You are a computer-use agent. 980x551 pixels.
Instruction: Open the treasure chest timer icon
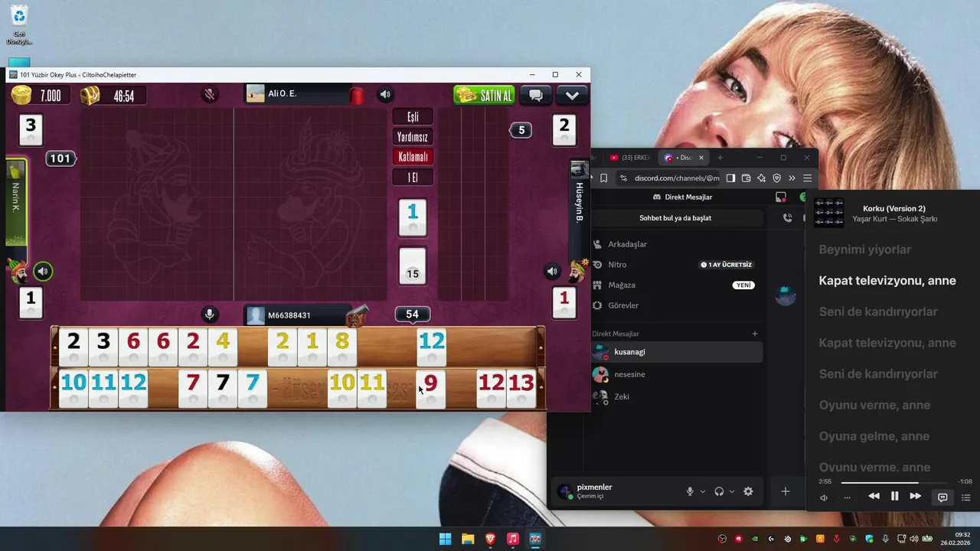coord(90,96)
